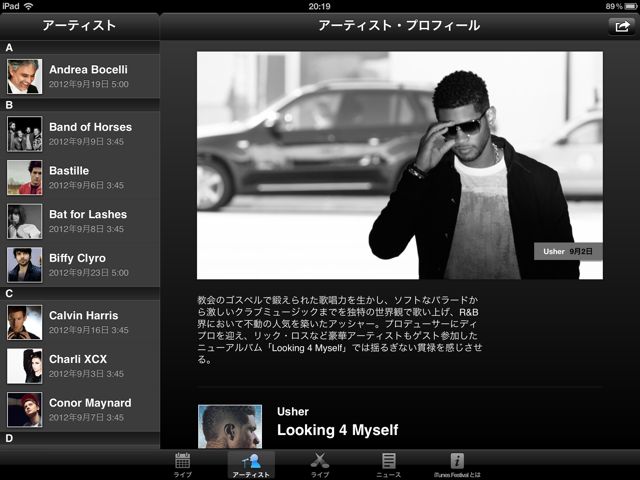Open Bat for Lashes artist profile
Viewport: 640px width, 480px height.
tap(80, 221)
